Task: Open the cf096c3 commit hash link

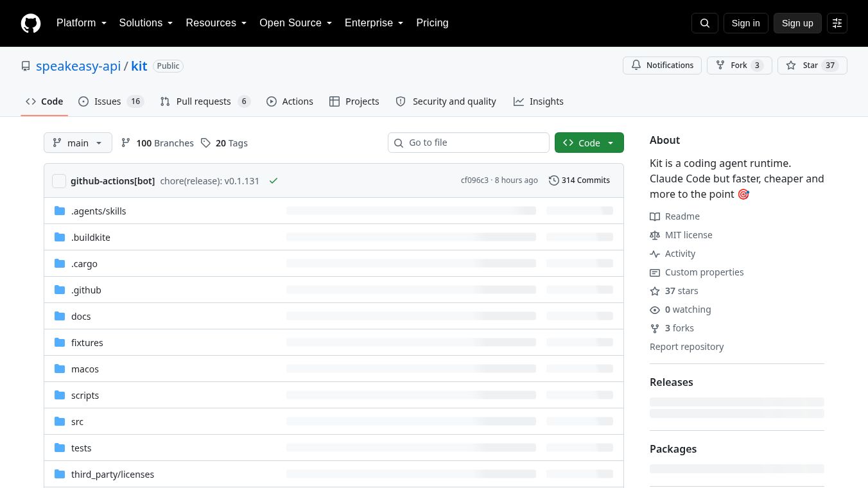Action: coord(474,180)
